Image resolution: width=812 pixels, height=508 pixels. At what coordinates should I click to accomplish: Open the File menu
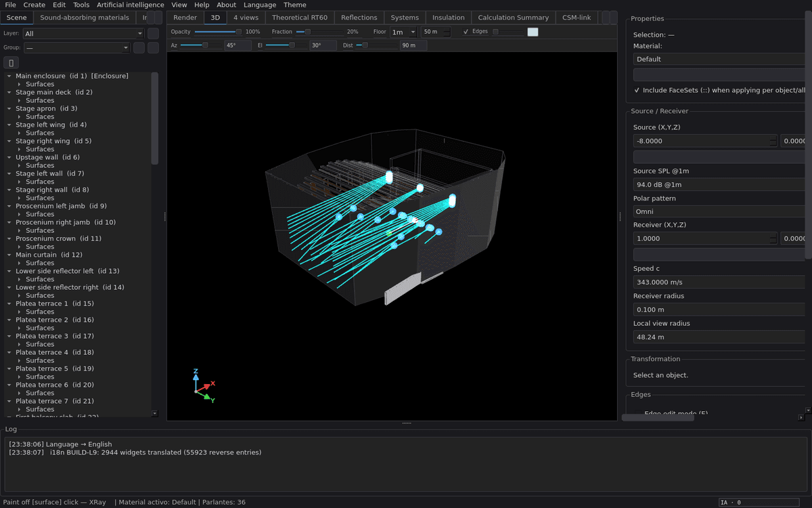[10, 5]
